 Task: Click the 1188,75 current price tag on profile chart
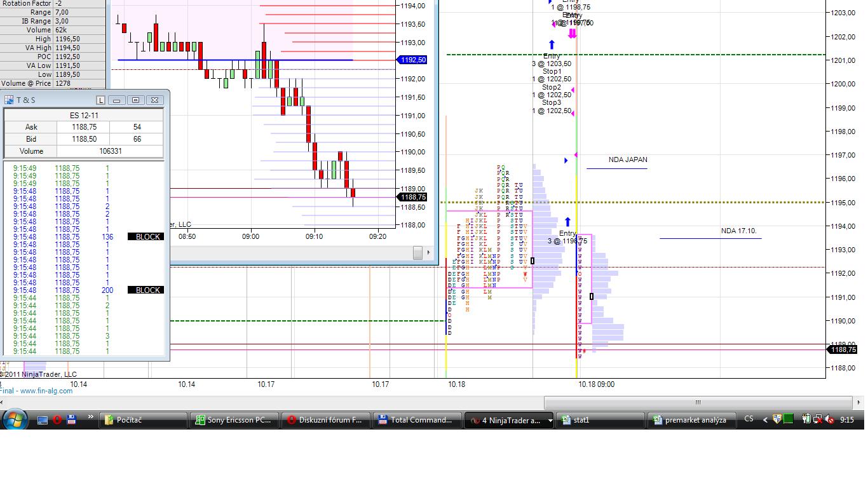click(843, 349)
